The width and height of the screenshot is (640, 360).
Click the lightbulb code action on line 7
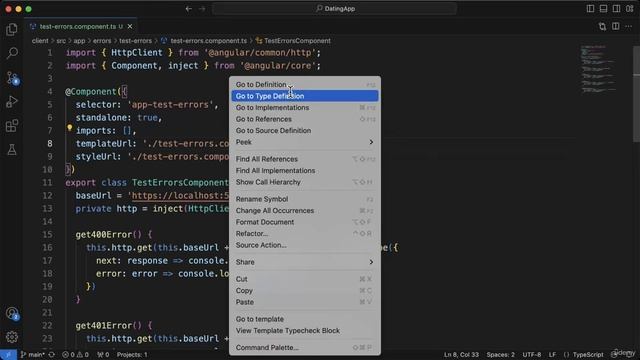(69, 128)
